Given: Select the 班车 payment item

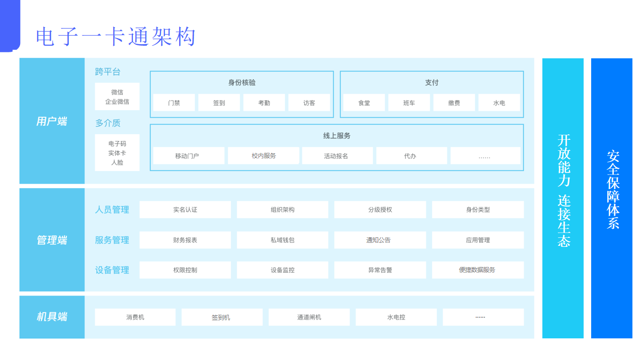Looking at the screenshot, I should (x=409, y=102).
